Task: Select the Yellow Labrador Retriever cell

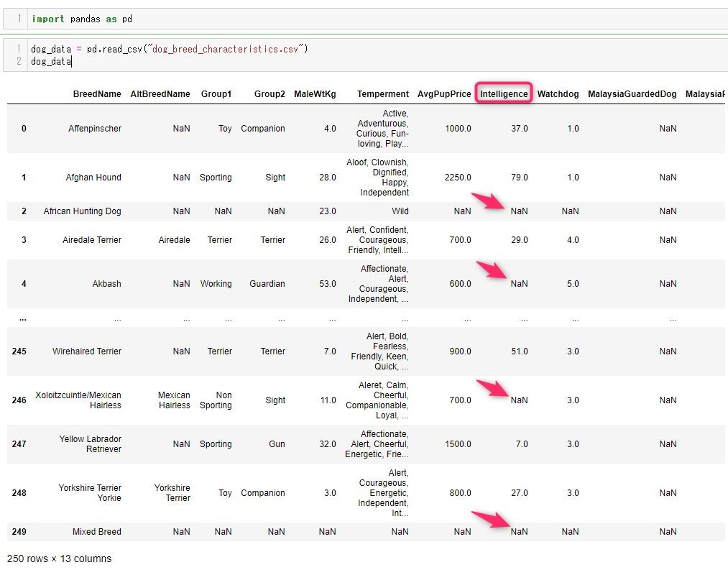Action: coord(90,444)
